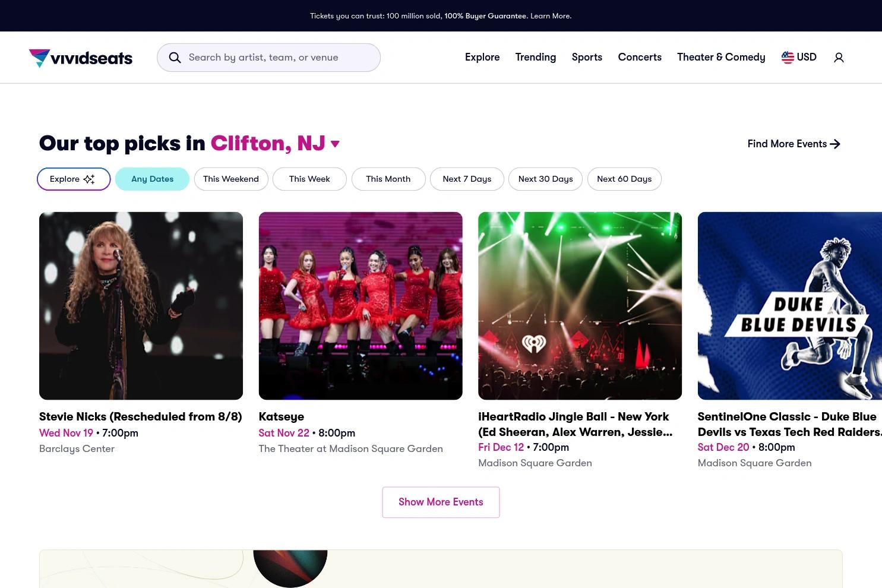Click the Wed Nov 19 date text
The width and height of the screenshot is (882, 588).
point(66,433)
